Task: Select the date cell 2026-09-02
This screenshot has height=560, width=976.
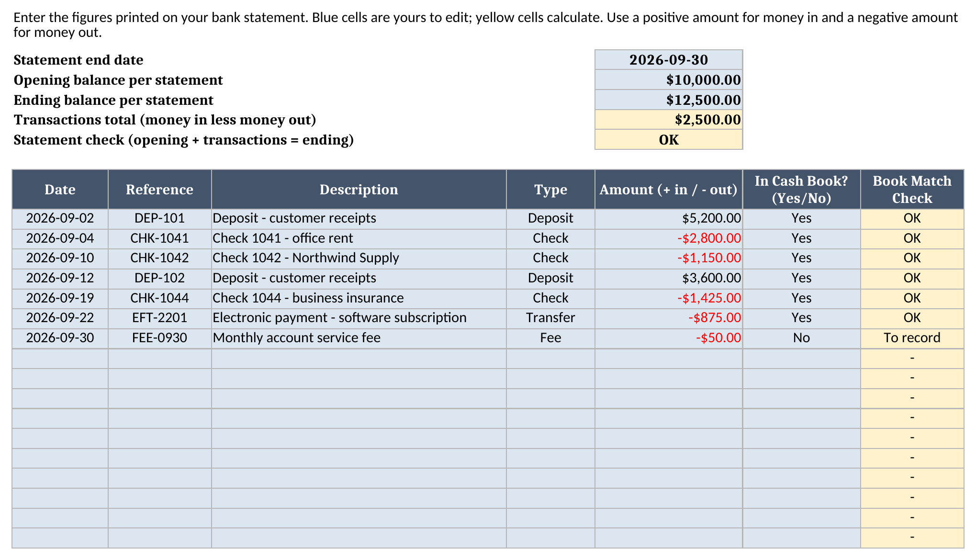Action: click(x=60, y=218)
